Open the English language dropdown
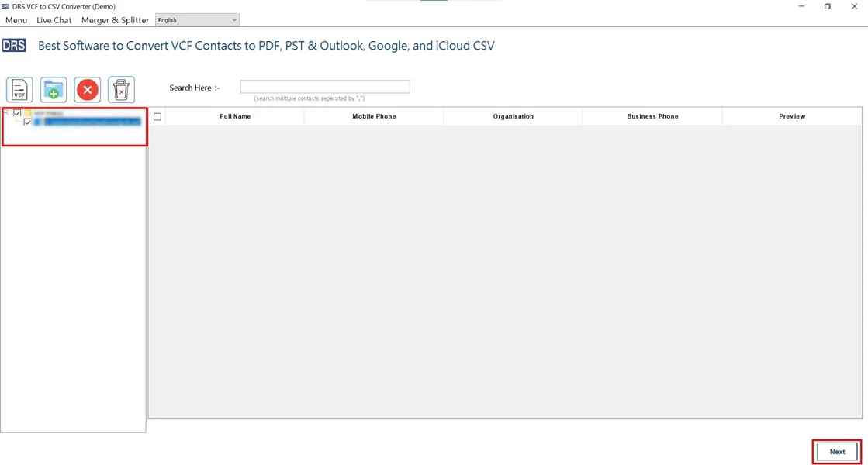Image resolution: width=868 pixels, height=465 pixels. click(x=196, y=19)
